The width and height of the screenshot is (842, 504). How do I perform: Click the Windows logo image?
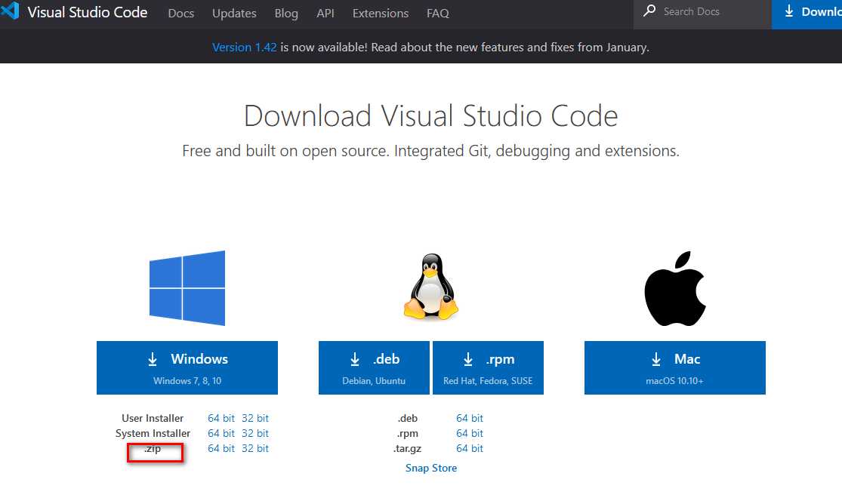tap(187, 287)
